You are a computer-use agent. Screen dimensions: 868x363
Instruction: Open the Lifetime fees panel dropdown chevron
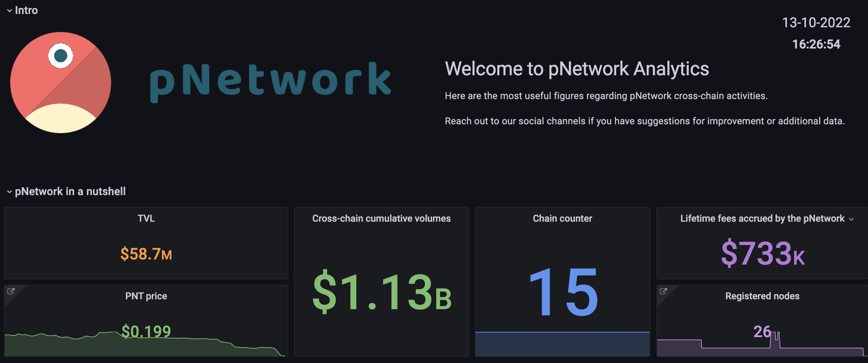(x=851, y=219)
